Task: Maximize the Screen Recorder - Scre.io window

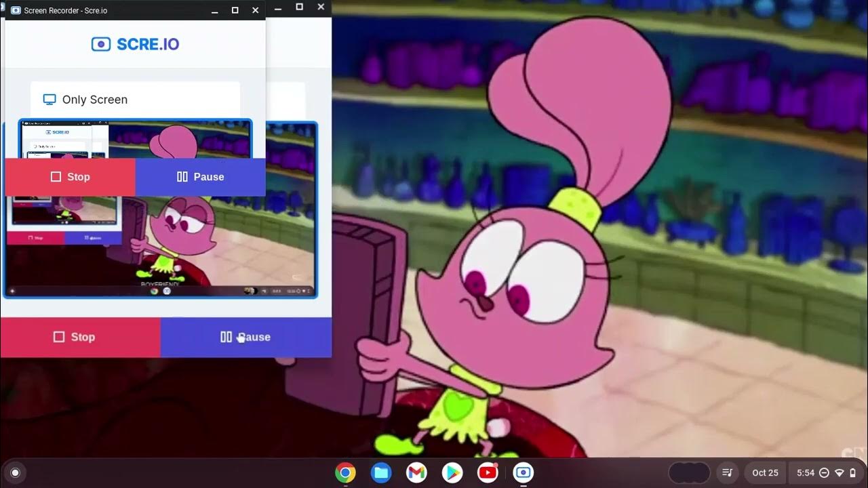Action: tap(235, 10)
